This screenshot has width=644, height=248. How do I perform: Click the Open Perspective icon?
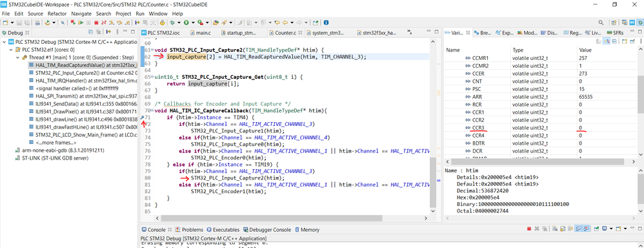pos(614,22)
